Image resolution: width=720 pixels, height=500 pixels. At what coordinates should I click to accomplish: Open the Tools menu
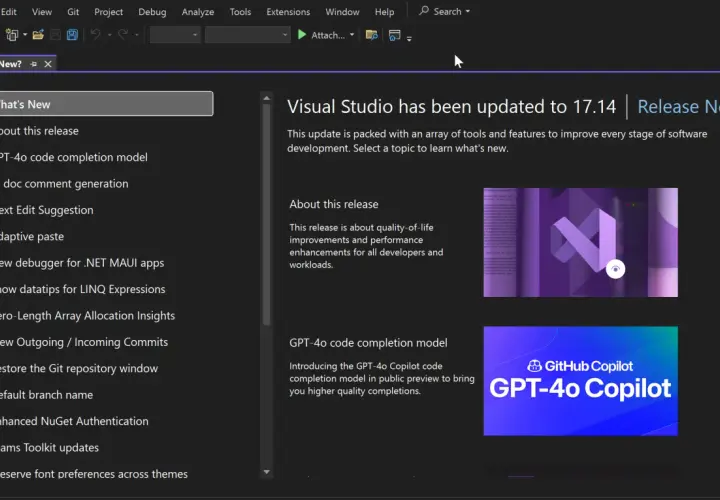coord(240,12)
